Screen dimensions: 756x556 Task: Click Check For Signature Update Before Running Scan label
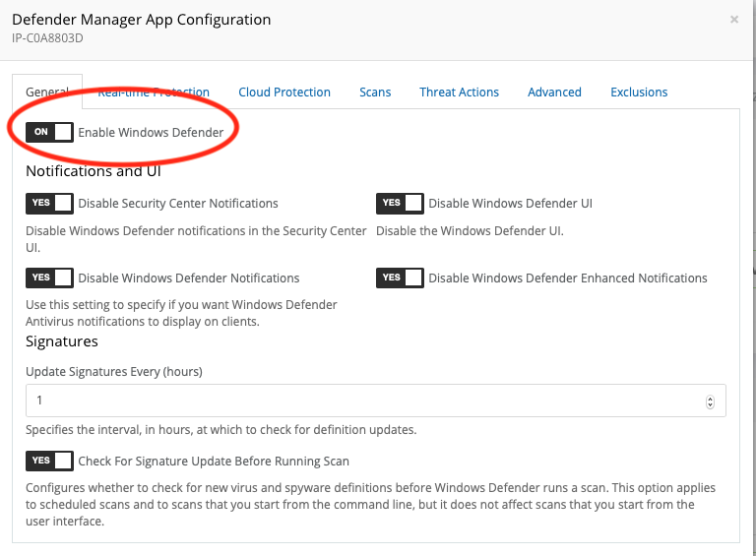214,462
